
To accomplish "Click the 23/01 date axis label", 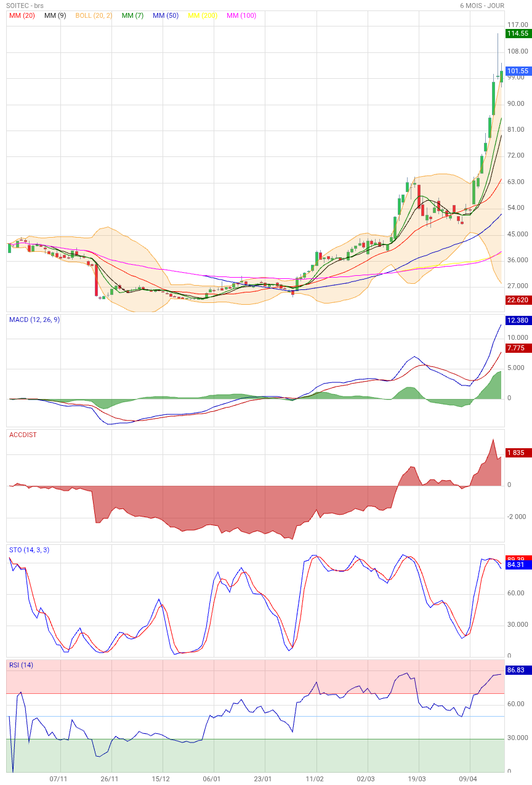I will coord(263,779).
